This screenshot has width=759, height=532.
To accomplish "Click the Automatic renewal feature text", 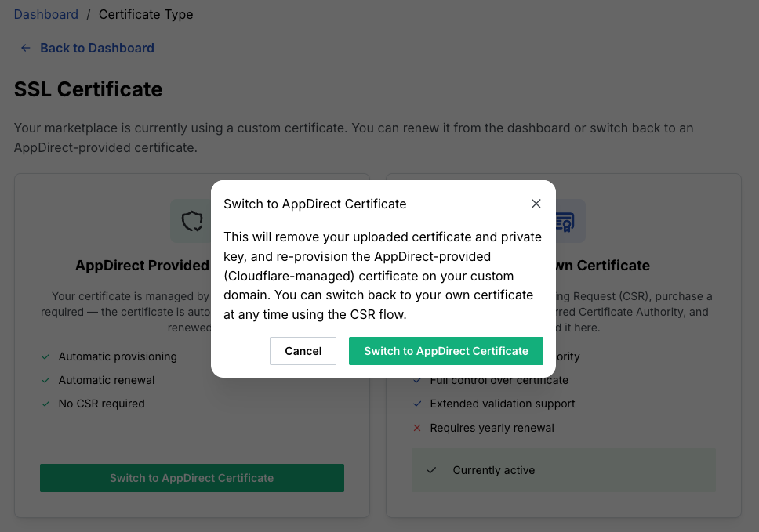I will [107, 380].
